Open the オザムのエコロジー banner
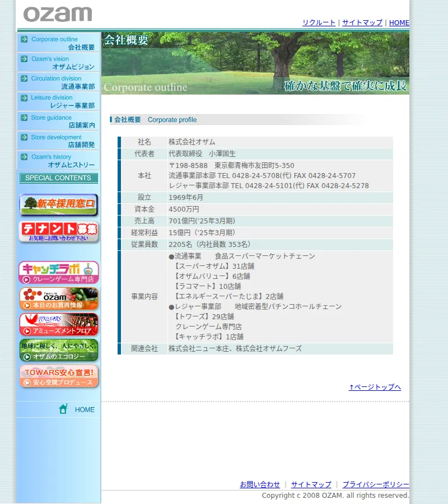The image size is (448, 504). pos(58,350)
